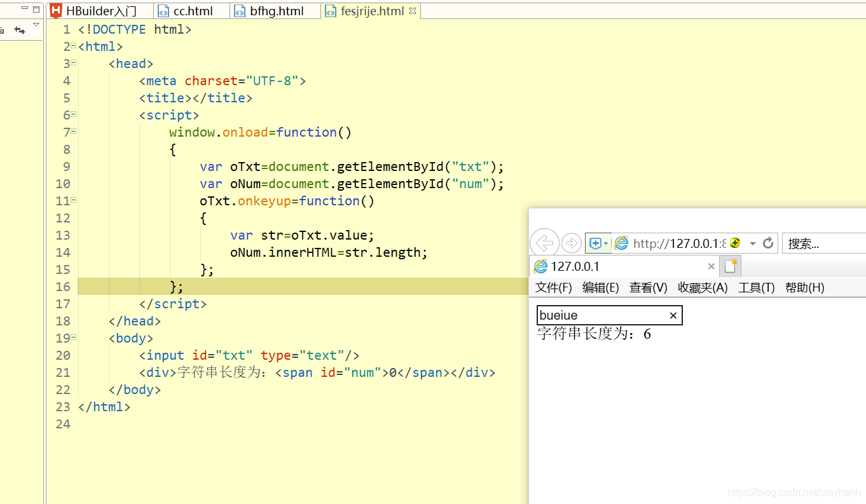Screen dimensions: 866x504
Task: Collapse the html tag fold on line 2
Action: pos(74,46)
